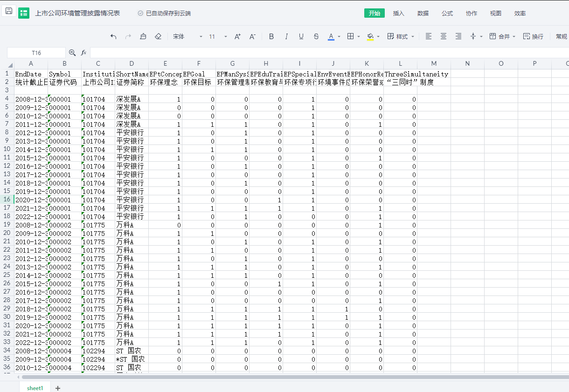Click cell A1 containing EndDate
This screenshot has height=392, width=569.
pyautogui.click(x=31, y=74)
